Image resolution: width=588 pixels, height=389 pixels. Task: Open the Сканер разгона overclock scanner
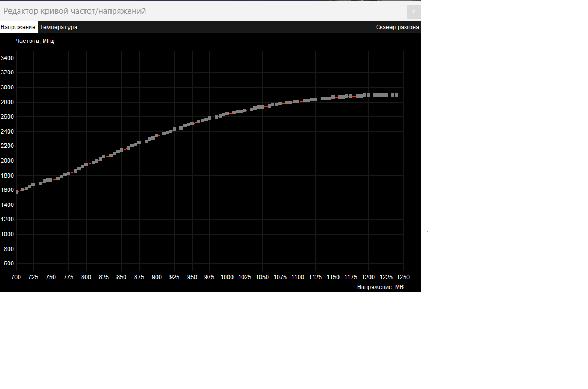click(397, 27)
